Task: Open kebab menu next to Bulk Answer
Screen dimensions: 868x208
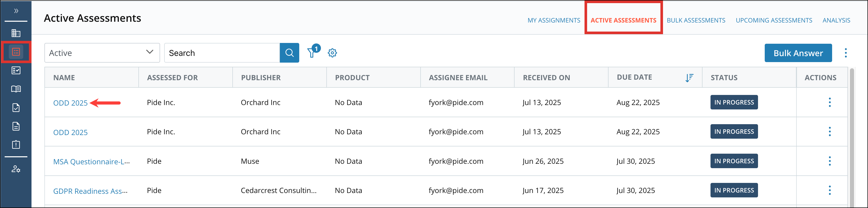Action: click(x=846, y=53)
